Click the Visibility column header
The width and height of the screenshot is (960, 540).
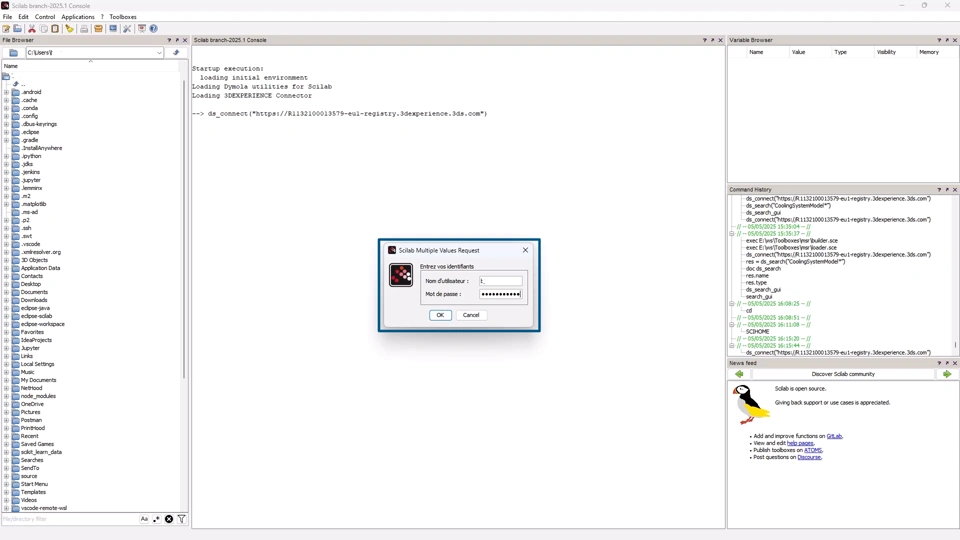tap(886, 53)
